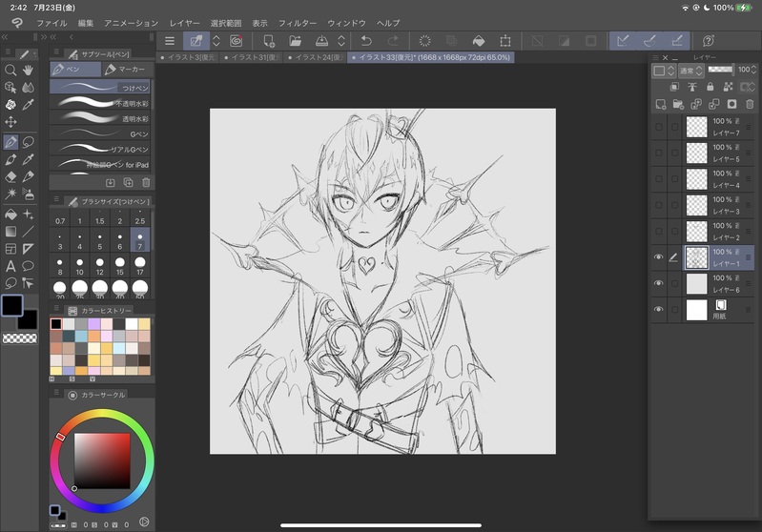The image size is (762, 532).
Task: Open the カラーヒストリー panel menu
Action: (56, 309)
